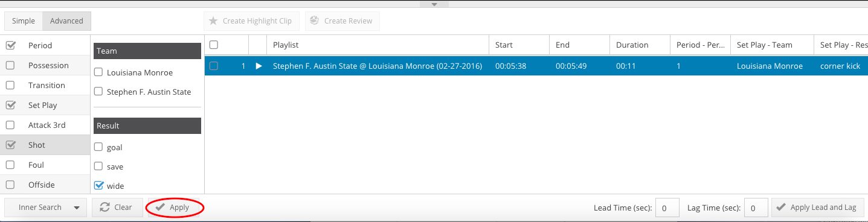Click the Louisiana Monroe cell in the clip row
Viewport: 868px width, 222px height.
coord(770,66)
